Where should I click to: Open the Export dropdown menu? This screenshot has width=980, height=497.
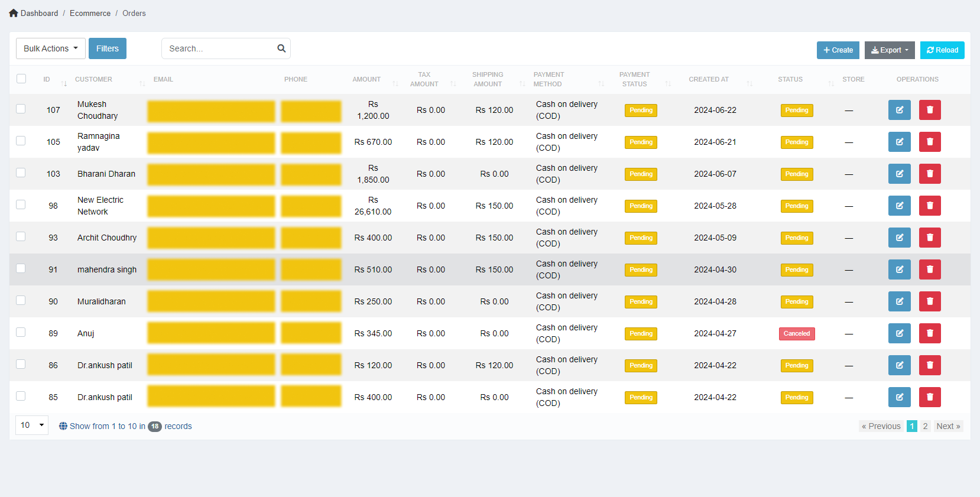(890, 50)
